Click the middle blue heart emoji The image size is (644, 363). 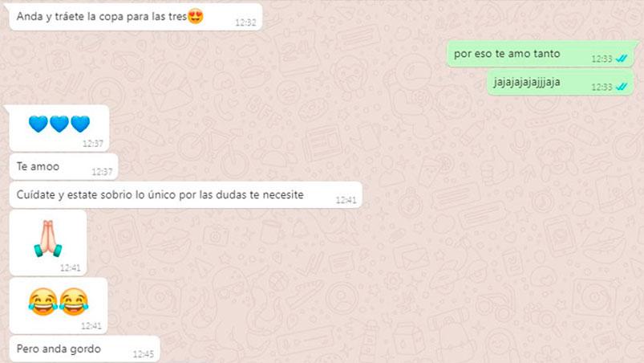[x=59, y=124]
